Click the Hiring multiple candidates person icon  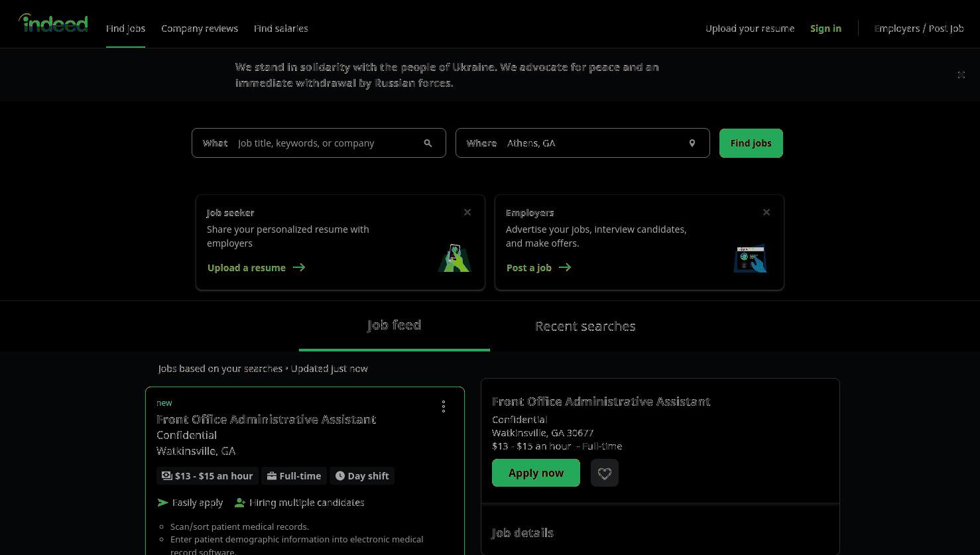point(240,503)
